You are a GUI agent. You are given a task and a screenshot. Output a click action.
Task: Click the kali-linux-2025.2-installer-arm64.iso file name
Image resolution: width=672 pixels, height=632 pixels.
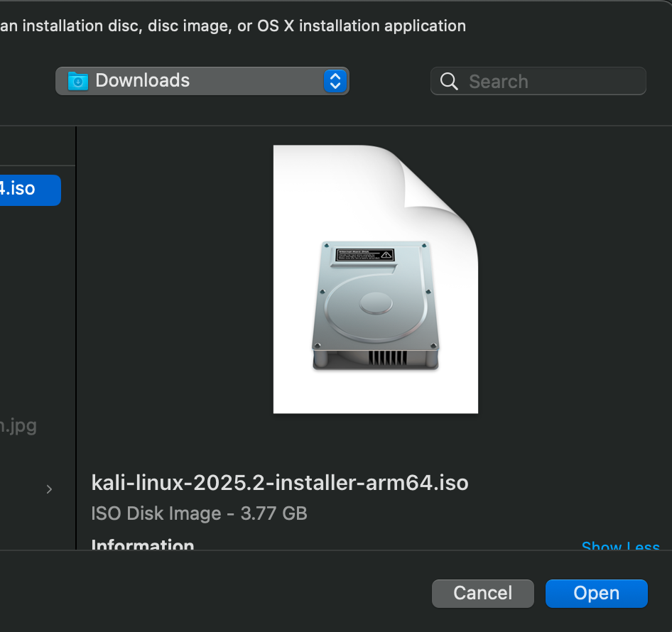click(280, 483)
